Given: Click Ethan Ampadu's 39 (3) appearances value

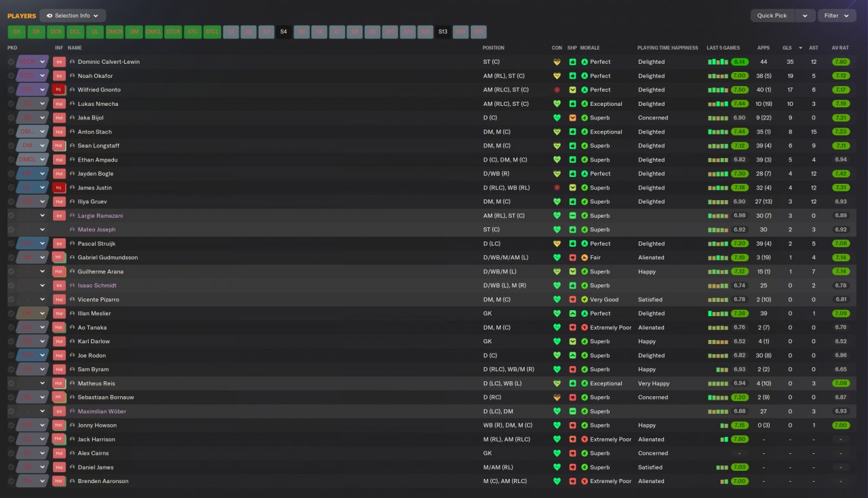Looking at the screenshot, I should click(x=763, y=160).
